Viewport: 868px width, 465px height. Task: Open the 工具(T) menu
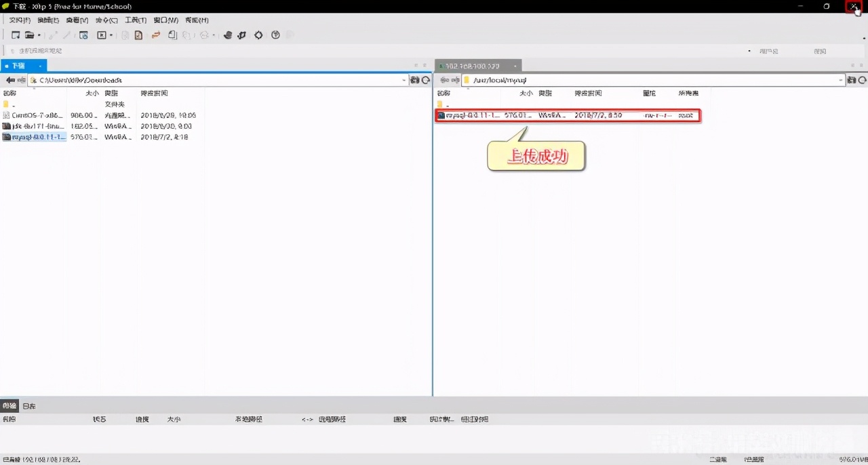136,20
